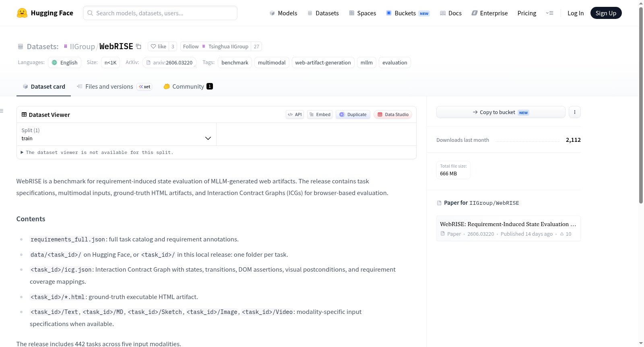Click the <task_id>/*.html code text
This screenshot has height=347, width=644.
coord(58,297)
